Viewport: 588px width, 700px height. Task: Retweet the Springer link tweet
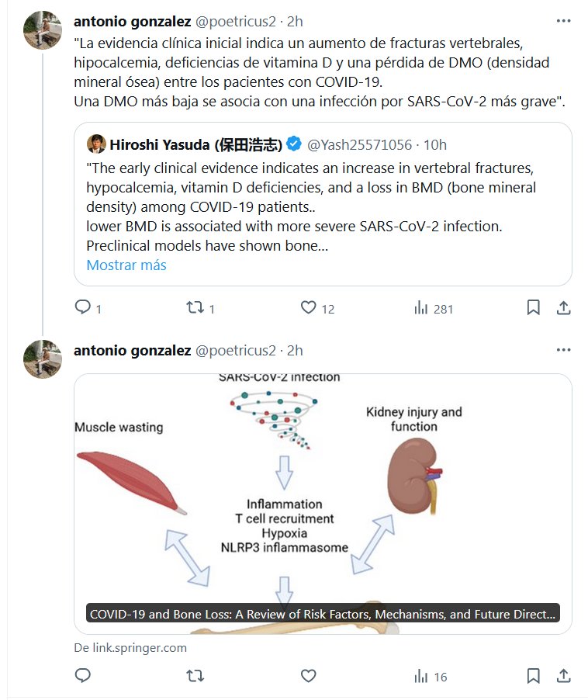click(195, 676)
